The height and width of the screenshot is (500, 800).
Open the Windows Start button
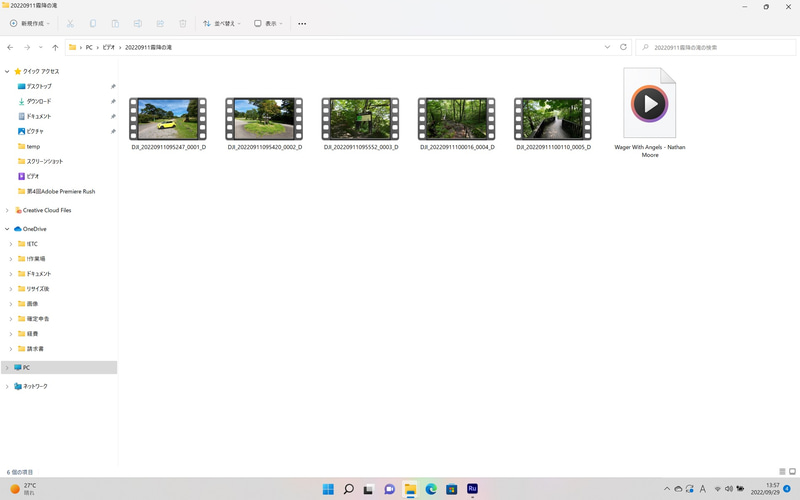tap(328, 489)
